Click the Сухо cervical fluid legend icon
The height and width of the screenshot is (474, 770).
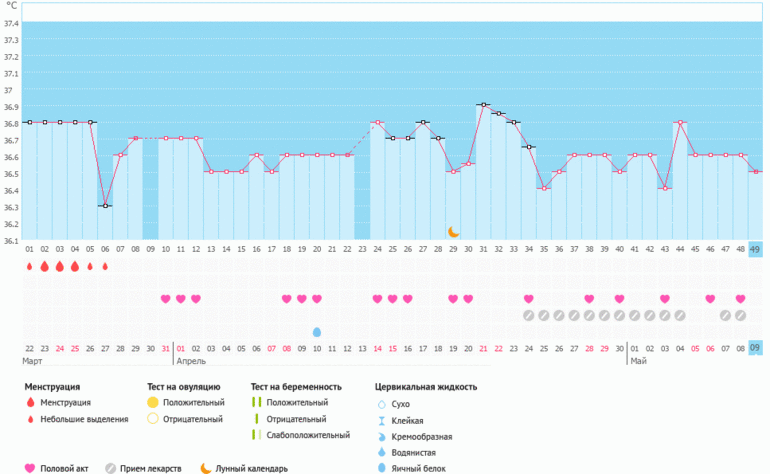point(381,404)
